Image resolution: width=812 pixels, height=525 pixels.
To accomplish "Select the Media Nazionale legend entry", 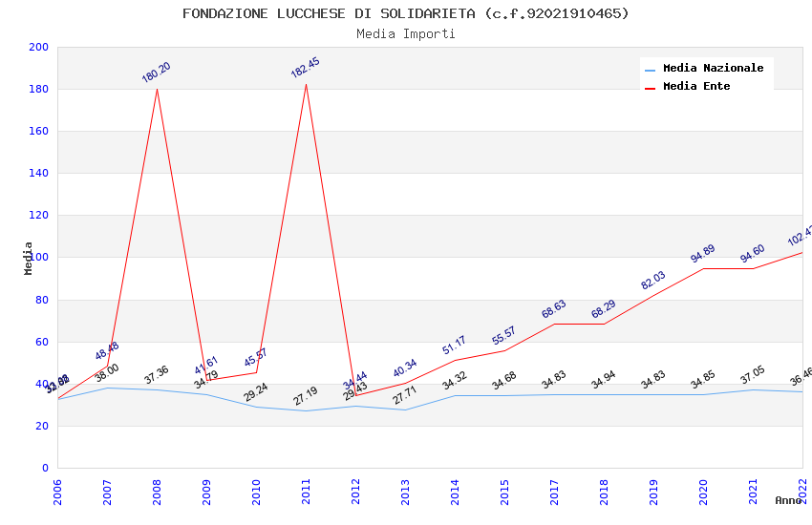I will [x=704, y=69].
